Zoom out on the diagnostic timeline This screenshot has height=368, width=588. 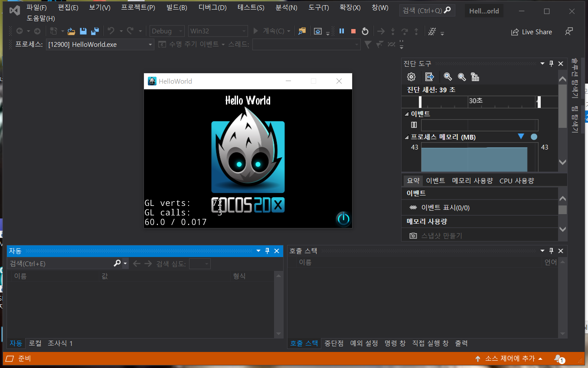click(461, 77)
